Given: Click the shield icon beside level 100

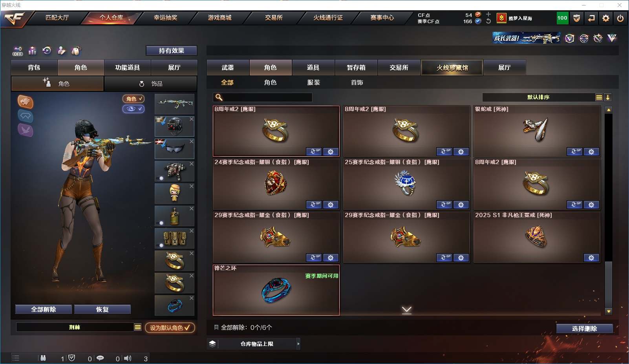Looking at the screenshot, I should [x=577, y=18].
